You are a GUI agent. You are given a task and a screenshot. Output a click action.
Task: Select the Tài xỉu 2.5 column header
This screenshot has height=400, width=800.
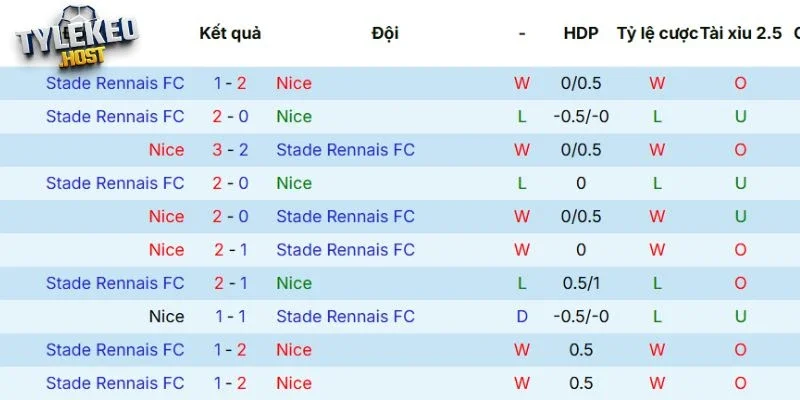point(741,33)
